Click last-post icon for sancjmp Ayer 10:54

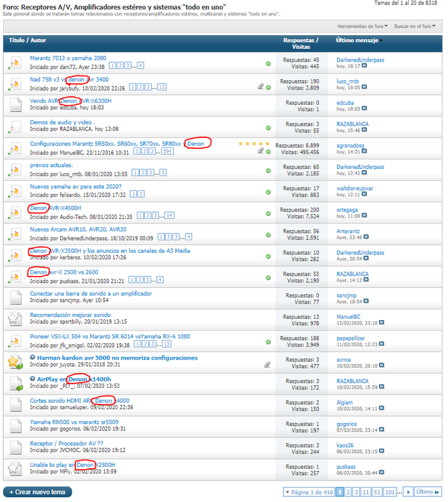(366, 301)
